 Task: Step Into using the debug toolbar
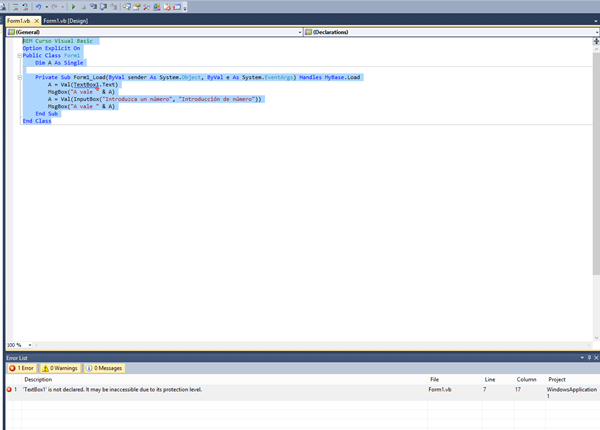coord(93,7)
